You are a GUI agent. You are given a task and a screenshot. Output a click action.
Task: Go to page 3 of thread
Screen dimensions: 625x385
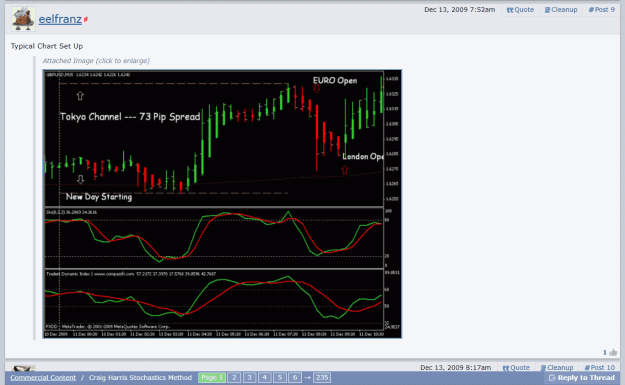[x=250, y=377]
